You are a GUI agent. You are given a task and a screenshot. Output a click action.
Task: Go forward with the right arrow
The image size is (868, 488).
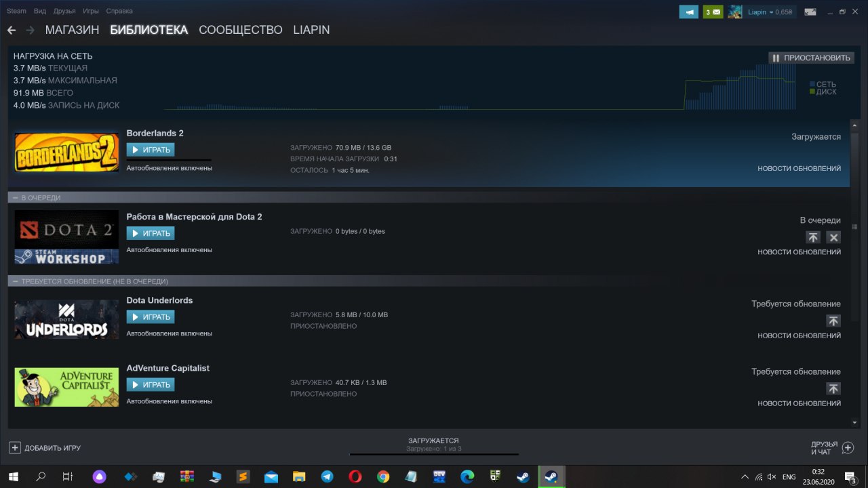(30, 30)
